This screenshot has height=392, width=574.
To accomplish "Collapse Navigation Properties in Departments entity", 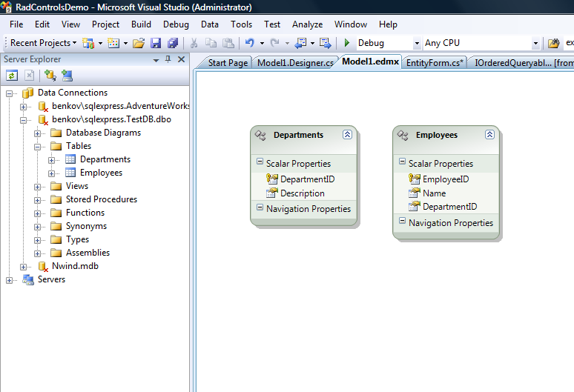I will point(260,207).
